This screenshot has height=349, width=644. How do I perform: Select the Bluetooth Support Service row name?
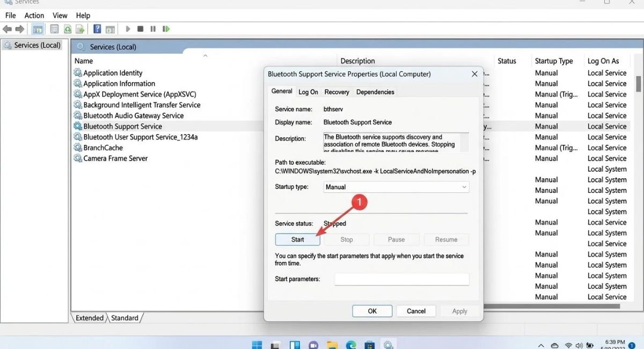(x=122, y=126)
